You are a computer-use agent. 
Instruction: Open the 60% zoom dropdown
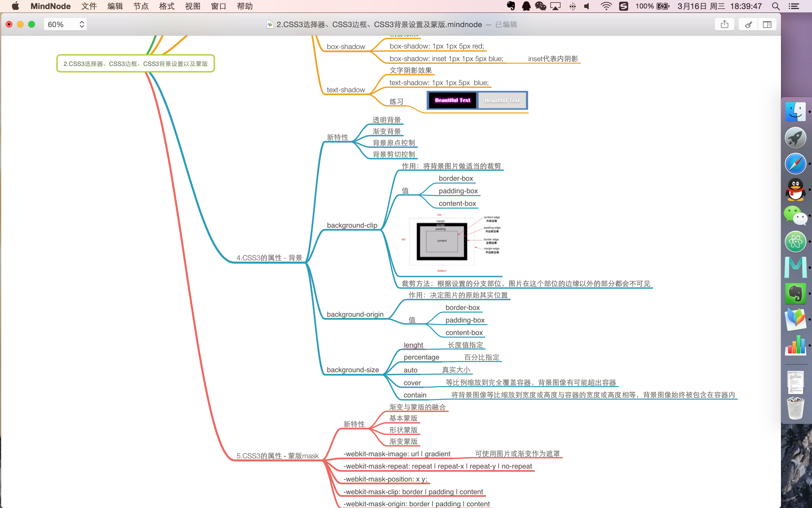[65, 25]
